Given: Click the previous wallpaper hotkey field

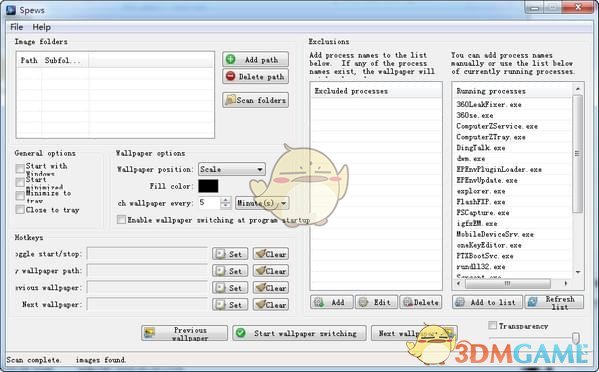Looking at the screenshot, I should click(x=147, y=287).
